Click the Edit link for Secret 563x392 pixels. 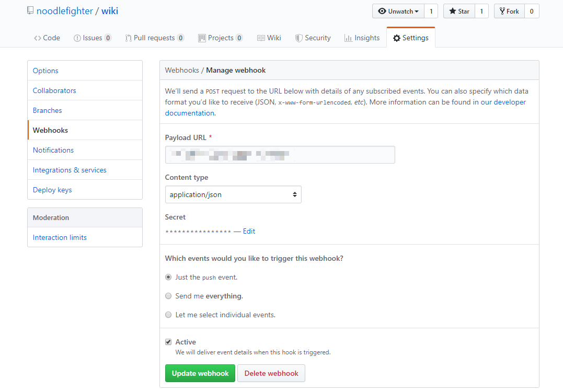click(x=249, y=232)
